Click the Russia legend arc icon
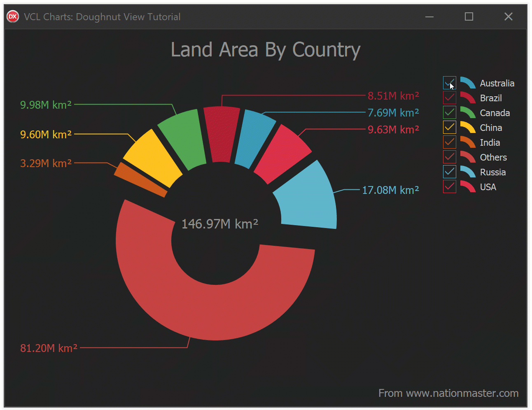The height and width of the screenshot is (410, 532). coord(467,172)
